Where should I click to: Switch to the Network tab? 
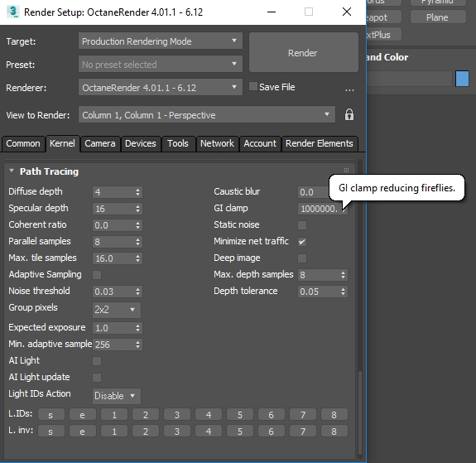(x=217, y=143)
